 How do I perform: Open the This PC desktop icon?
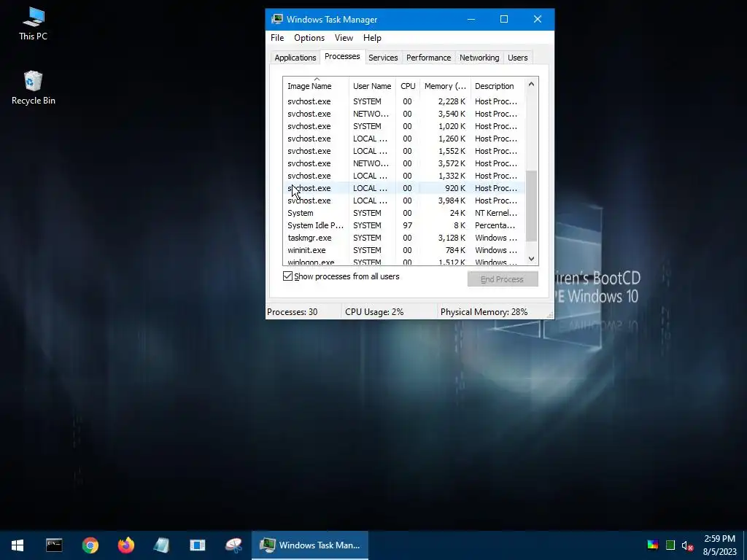(x=33, y=24)
